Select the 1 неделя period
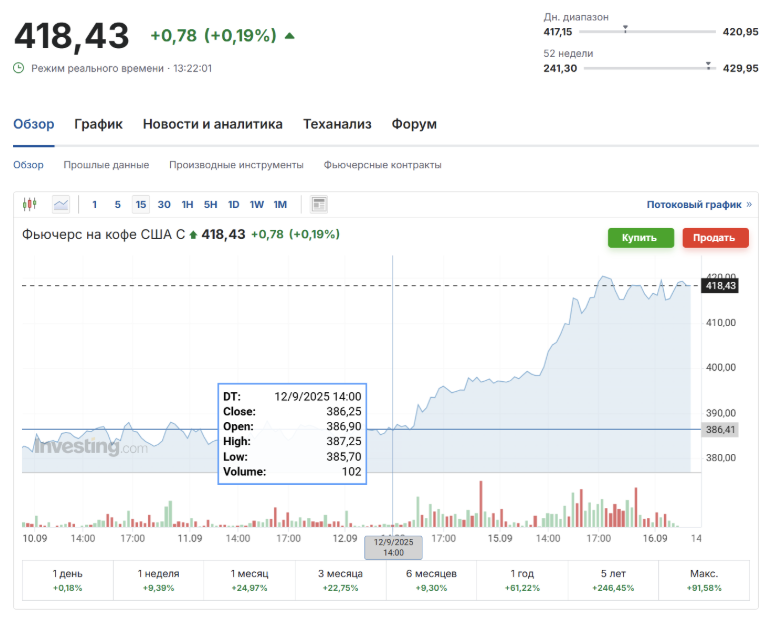 tap(159, 580)
